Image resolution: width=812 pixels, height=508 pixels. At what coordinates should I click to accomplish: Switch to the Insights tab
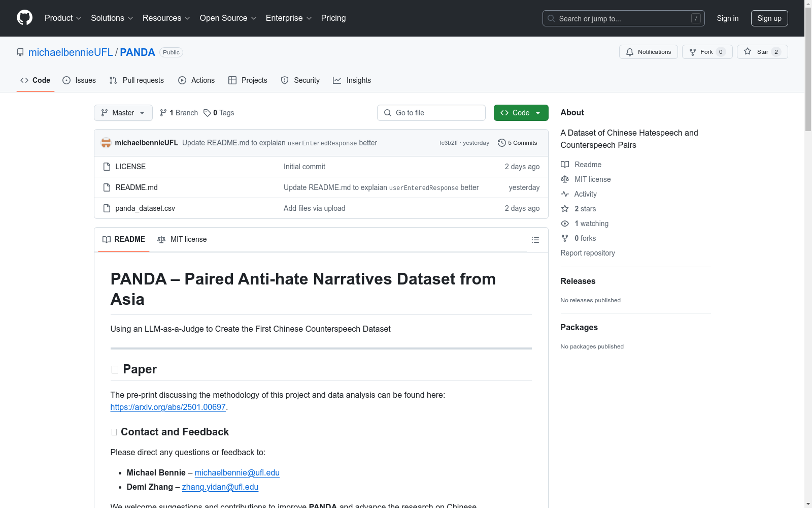pos(352,80)
